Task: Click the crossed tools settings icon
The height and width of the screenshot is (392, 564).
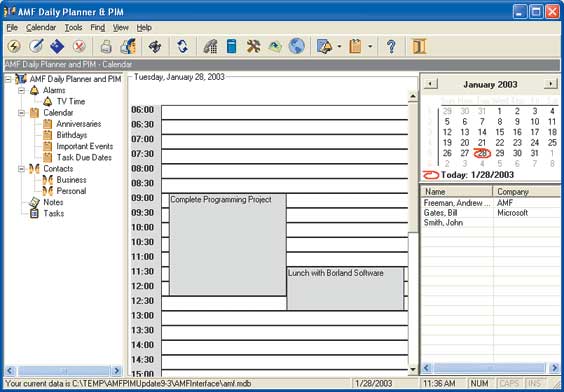Action: tap(253, 46)
